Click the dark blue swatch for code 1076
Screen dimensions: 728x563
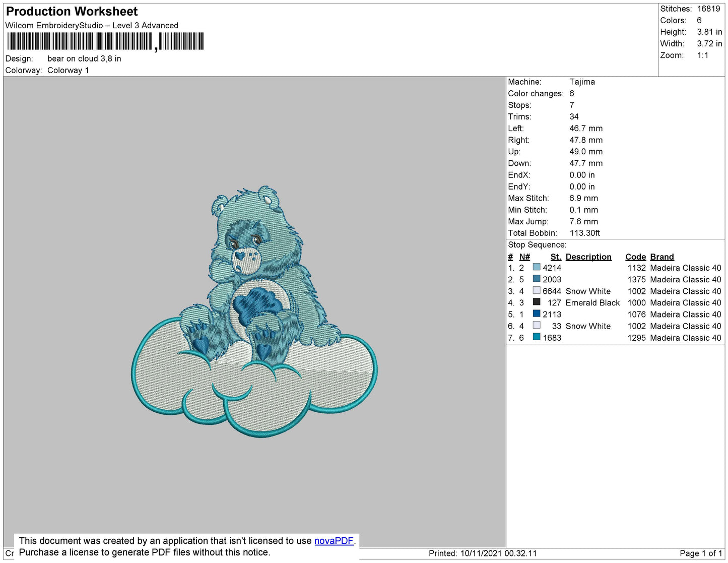tap(537, 314)
